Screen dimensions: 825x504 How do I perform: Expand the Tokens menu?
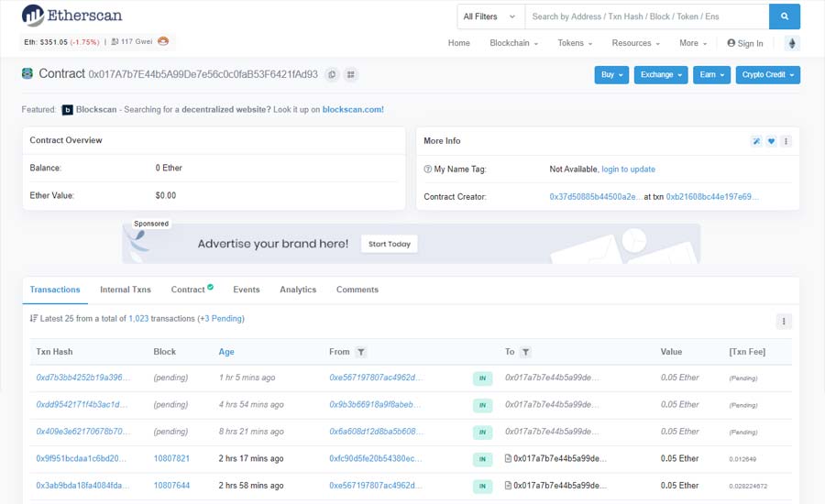(575, 43)
